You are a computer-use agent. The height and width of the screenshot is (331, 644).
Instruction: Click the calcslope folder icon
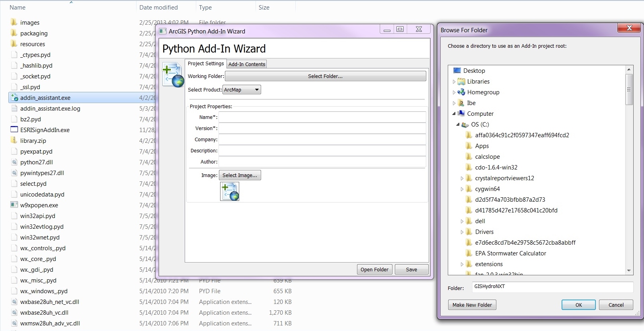coord(469,156)
